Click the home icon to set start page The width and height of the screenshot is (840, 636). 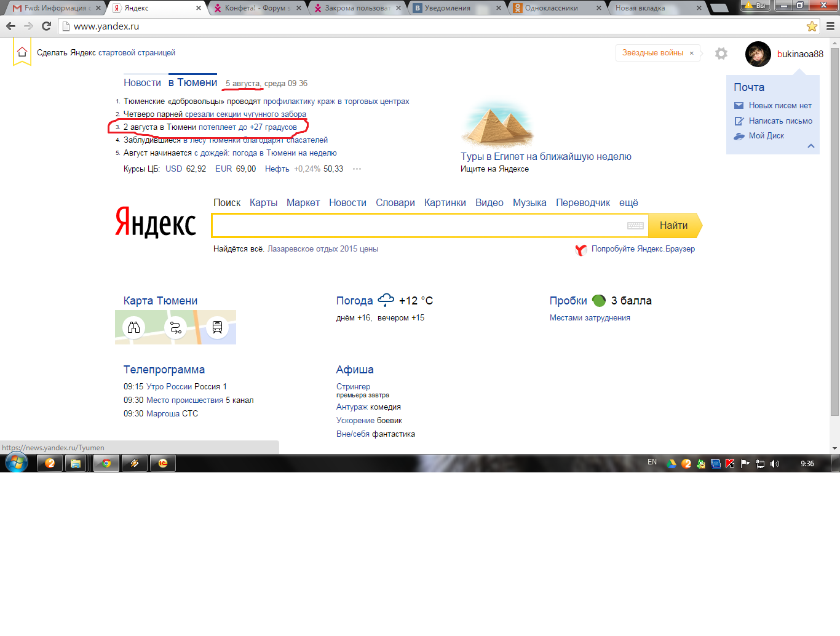tap(22, 52)
